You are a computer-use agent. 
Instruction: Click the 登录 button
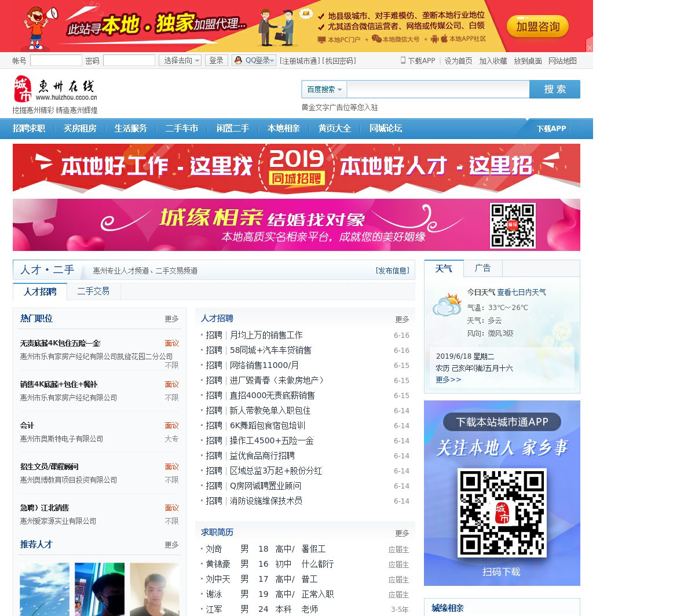pyautogui.click(x=216, y=60)
